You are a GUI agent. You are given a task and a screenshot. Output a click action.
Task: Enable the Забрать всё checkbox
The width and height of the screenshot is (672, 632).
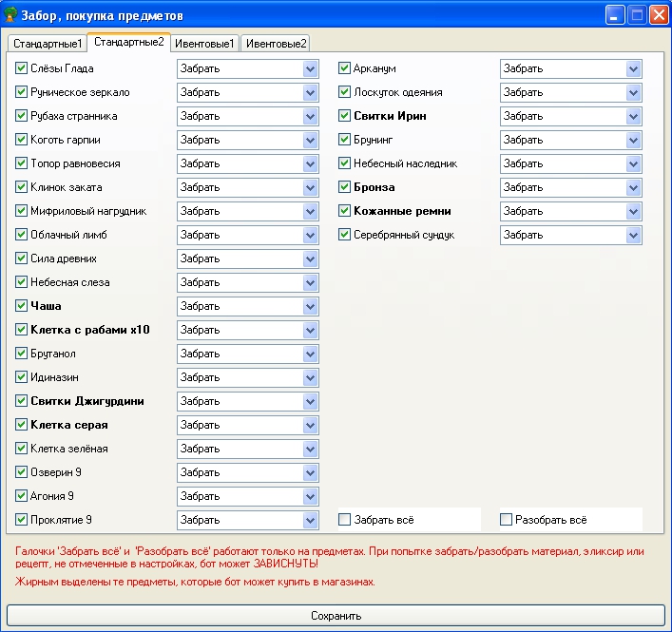346,520
